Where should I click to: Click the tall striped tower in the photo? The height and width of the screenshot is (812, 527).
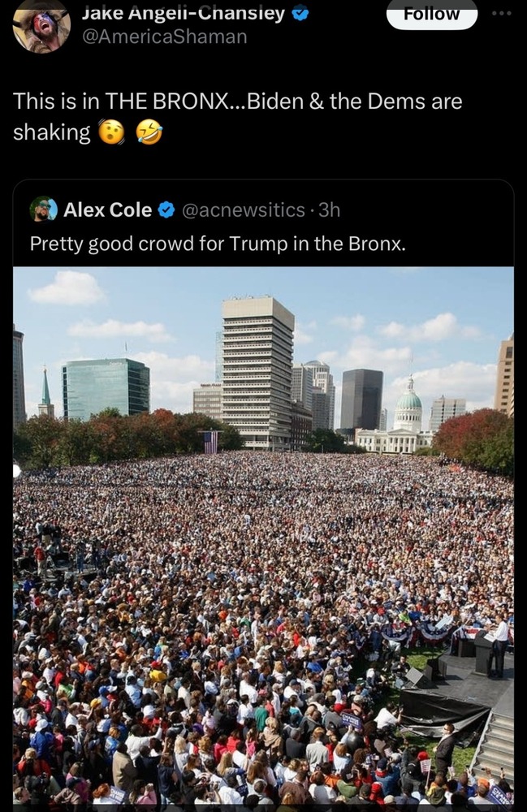pos(257,372)
